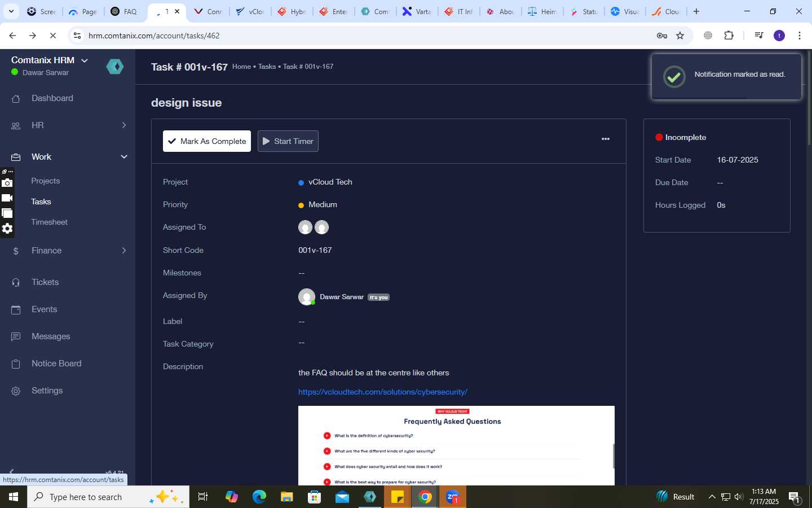Bookmark this page with star icon
The image size is (812, 508).
coord(680,36)
